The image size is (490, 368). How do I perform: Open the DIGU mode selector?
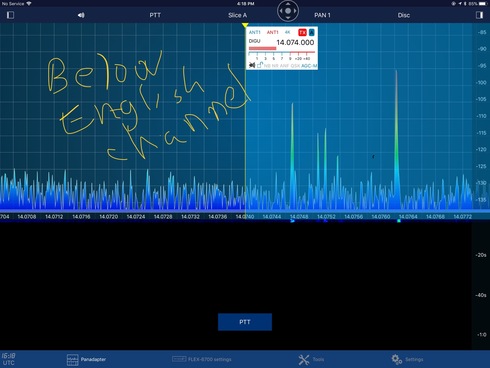tap(254, 41)
